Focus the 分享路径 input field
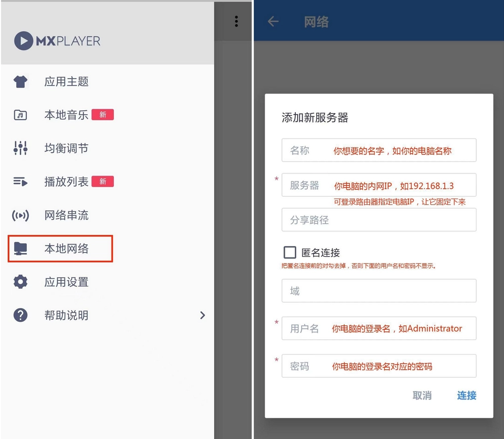The height and width of the screenshot is (439, 504). click(x=379, y=220)
